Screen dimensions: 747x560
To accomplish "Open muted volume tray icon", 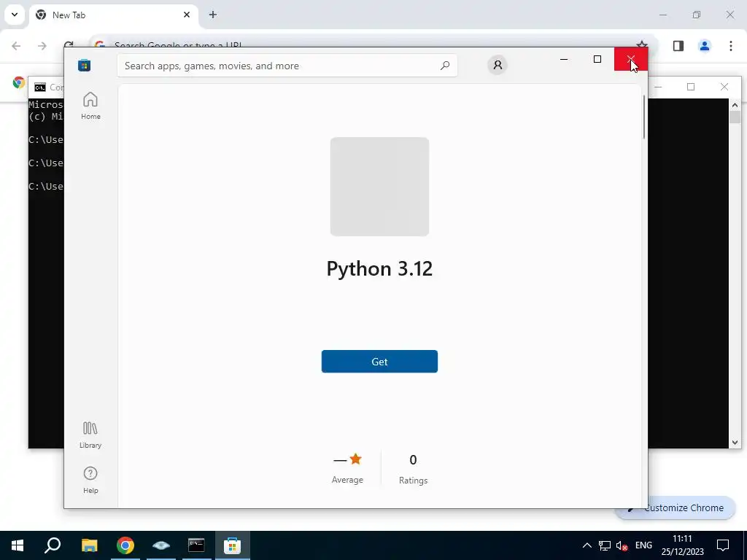I will [x=622, y=545].
